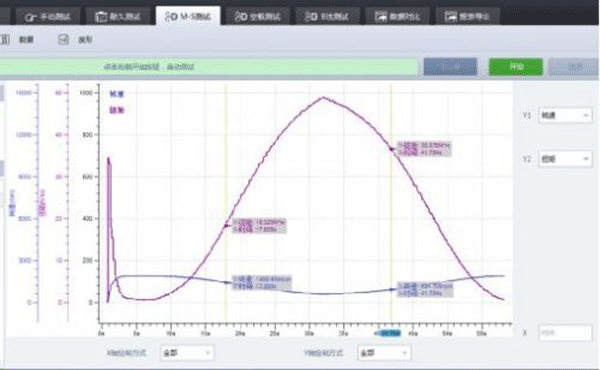
Task: Expand the X-axis drawing mode combo box
Action: click(187, 353)
